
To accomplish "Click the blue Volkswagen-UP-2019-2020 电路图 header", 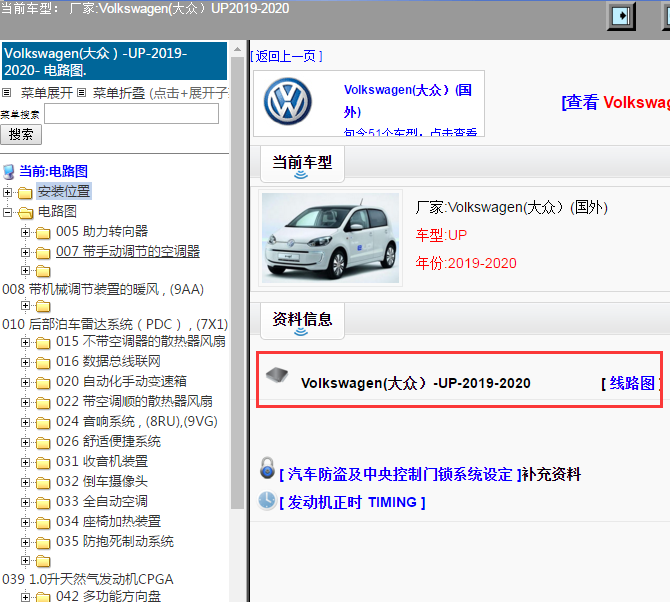I will (115, 61).
